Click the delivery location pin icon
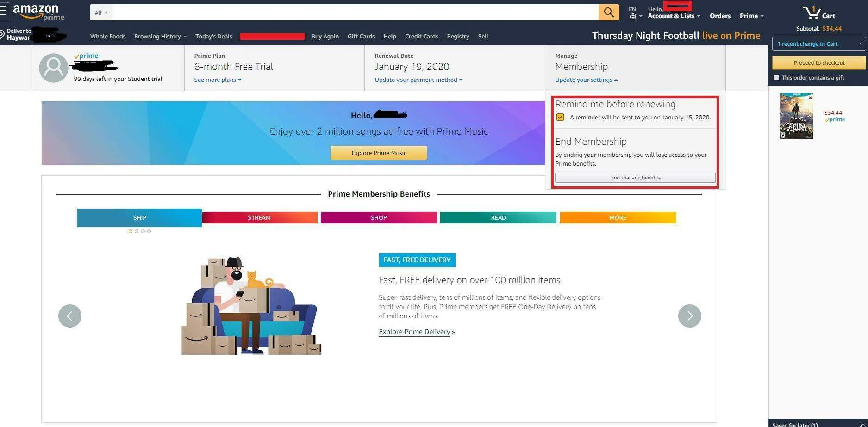This screenshot has width=868, height=427. [x=2, y=34]
